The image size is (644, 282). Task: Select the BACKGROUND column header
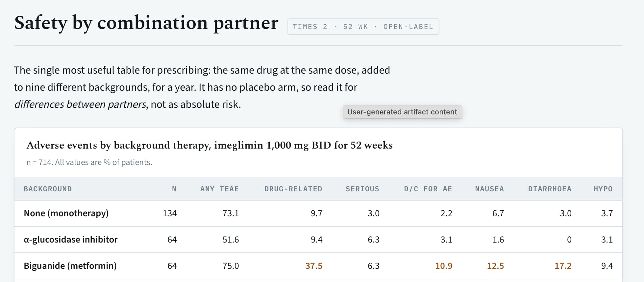click(x=48, y=189)
